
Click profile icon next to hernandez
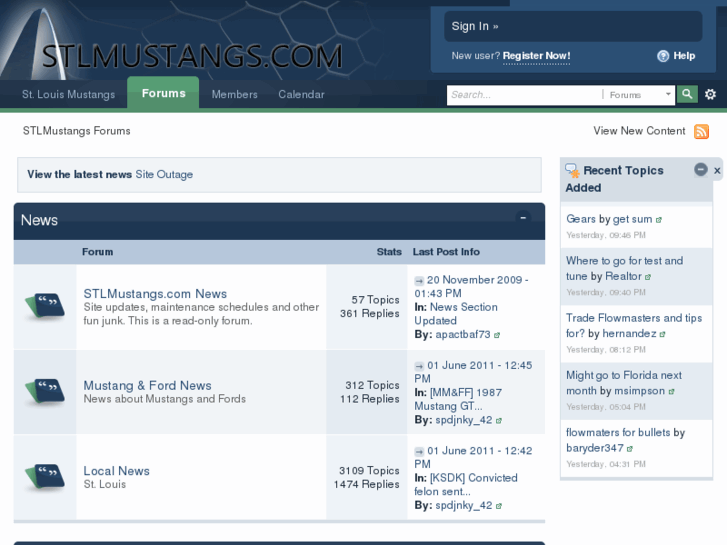pyautogui.click(x=663, y=334)
